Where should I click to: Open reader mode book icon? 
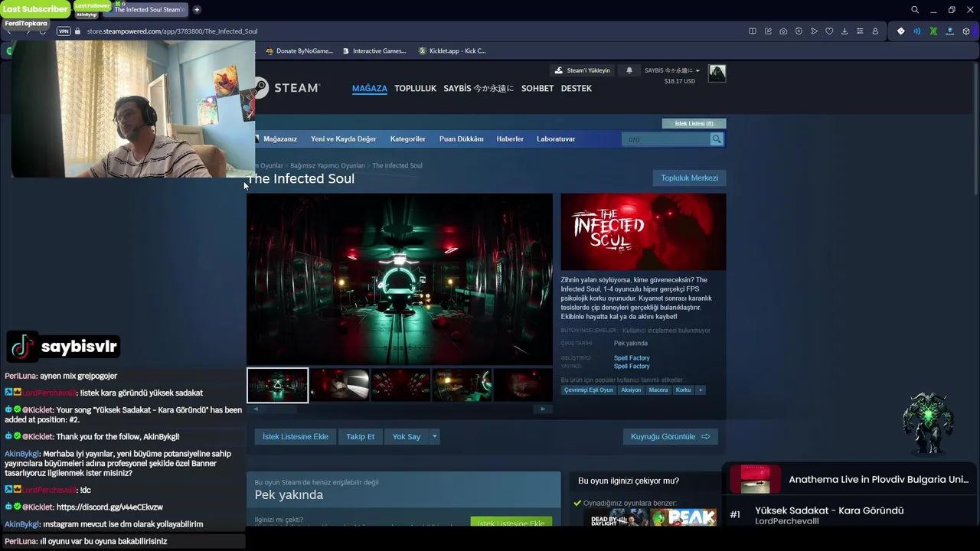(753, 31)
